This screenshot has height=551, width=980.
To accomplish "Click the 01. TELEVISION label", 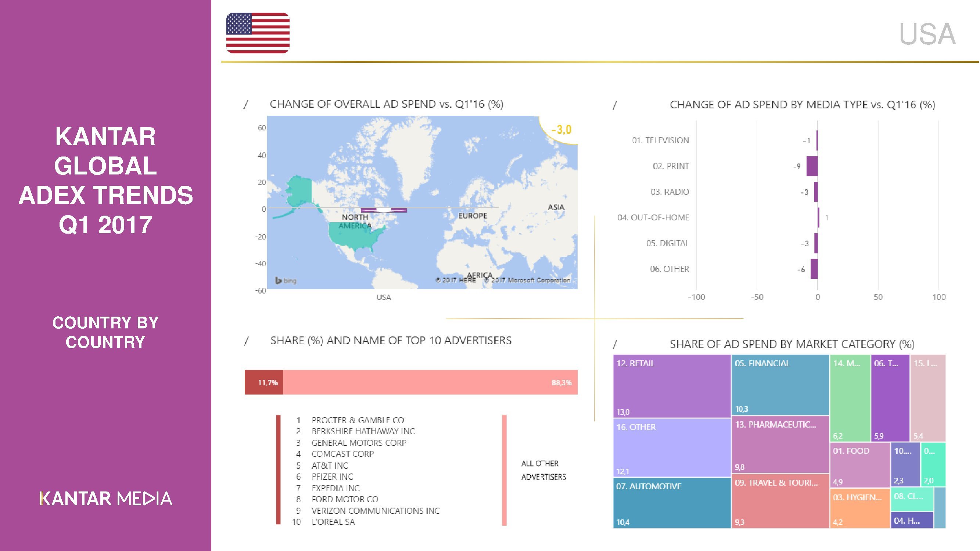I will pyautogui.click(x=660, y=140).
